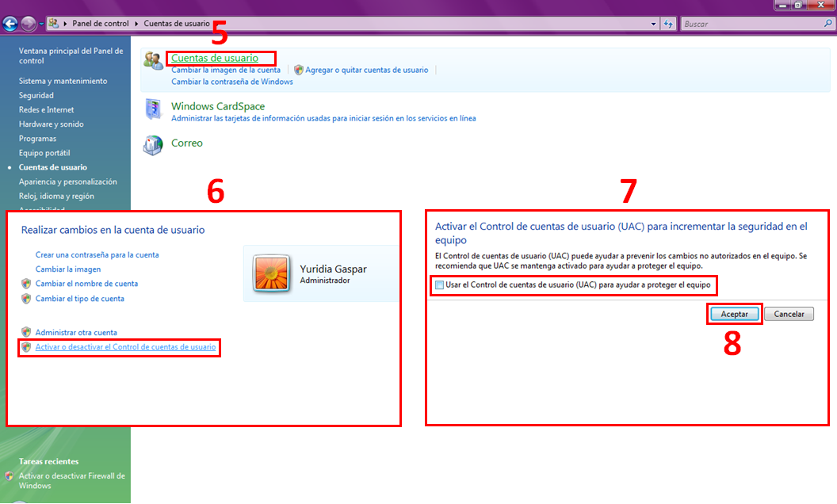Select 'Cuentas de usuario' breadcrumb segment
The height and width of the screenshot is (504, 837).
point(177,24)
